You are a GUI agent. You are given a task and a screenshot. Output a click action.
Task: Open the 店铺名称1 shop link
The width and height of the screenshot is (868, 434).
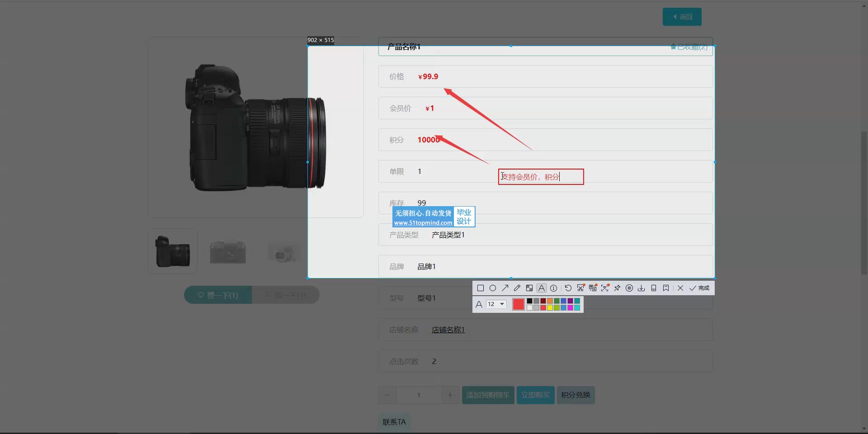coord(448,330)
